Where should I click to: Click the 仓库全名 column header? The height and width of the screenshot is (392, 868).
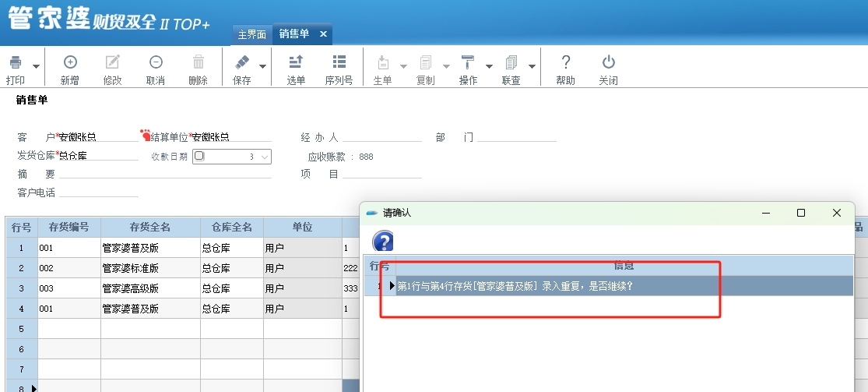(232, 227)
